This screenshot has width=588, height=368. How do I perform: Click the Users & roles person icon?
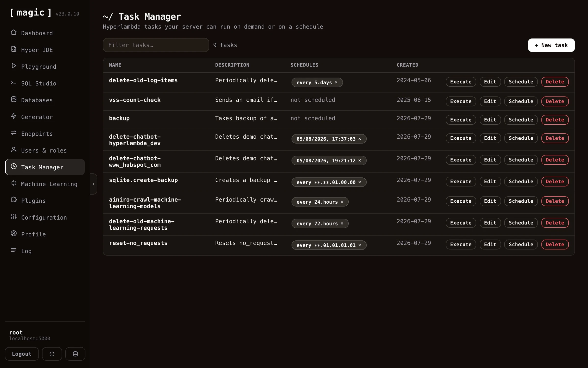[14, 150]
